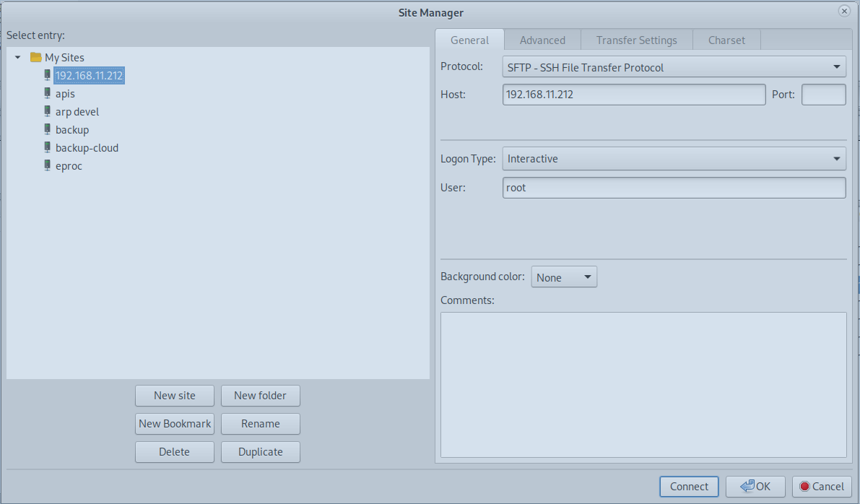The image size is (860, 504).
Task: Switch to the Transfer Settings tab
Action: coord(636,40)
